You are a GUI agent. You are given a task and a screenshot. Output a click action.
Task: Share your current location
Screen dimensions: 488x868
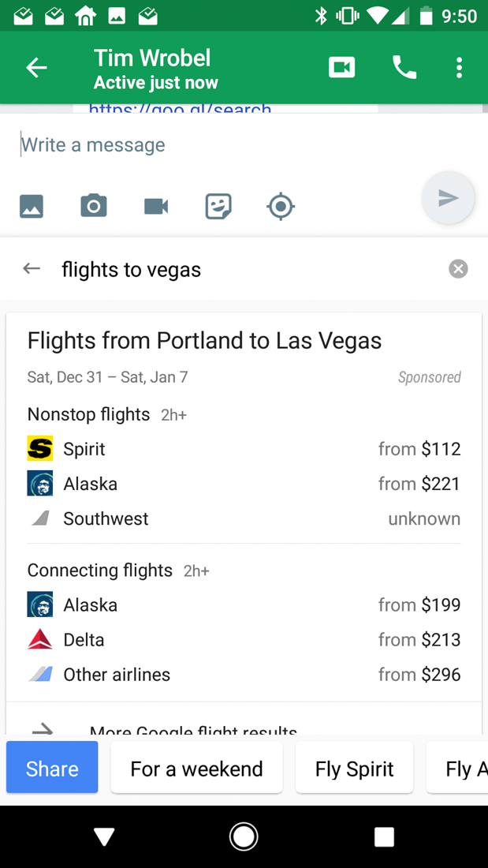(281, 207)
